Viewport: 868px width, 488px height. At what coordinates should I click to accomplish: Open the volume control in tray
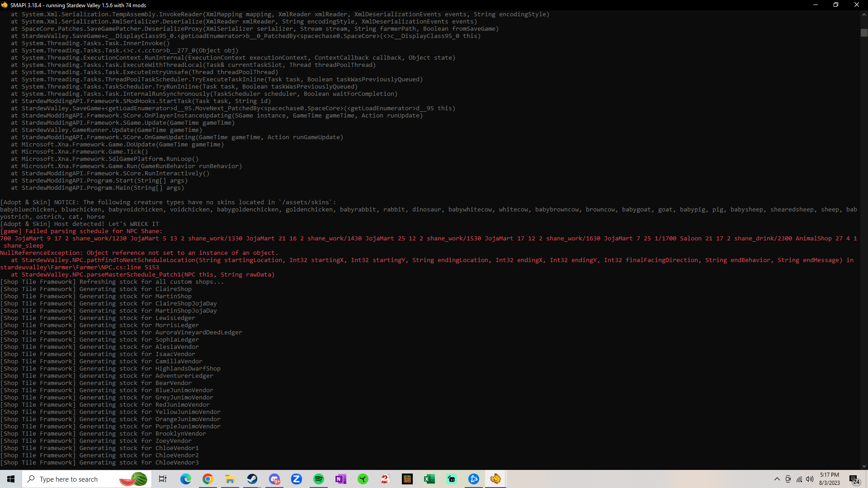click(x=810, y=479)
